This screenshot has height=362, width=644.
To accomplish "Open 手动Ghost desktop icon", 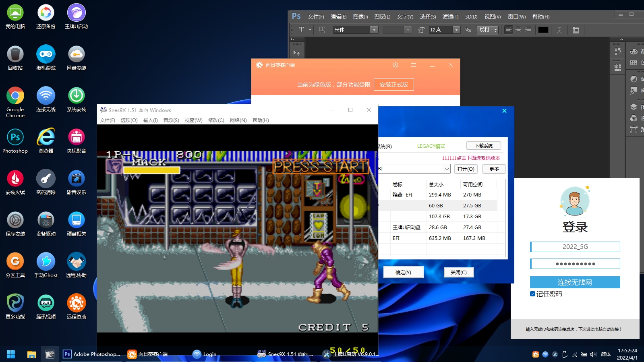I will point(46,265).
